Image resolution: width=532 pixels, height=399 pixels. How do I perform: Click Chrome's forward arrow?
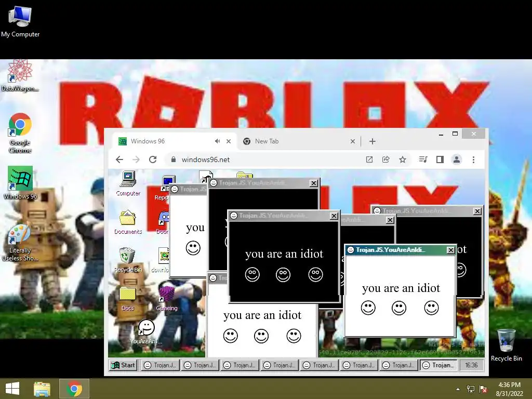(136, 159)
